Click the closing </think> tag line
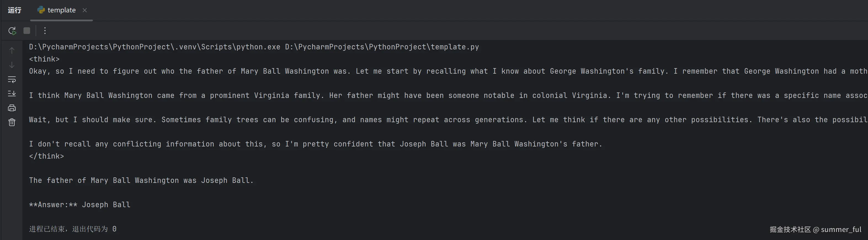868x240 pixels. [46, 156]
